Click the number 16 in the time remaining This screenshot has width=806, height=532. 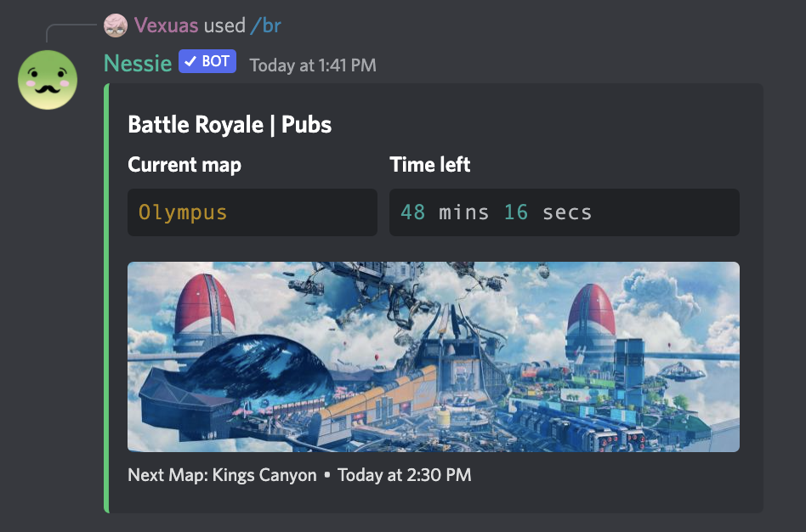click(516, 212)
